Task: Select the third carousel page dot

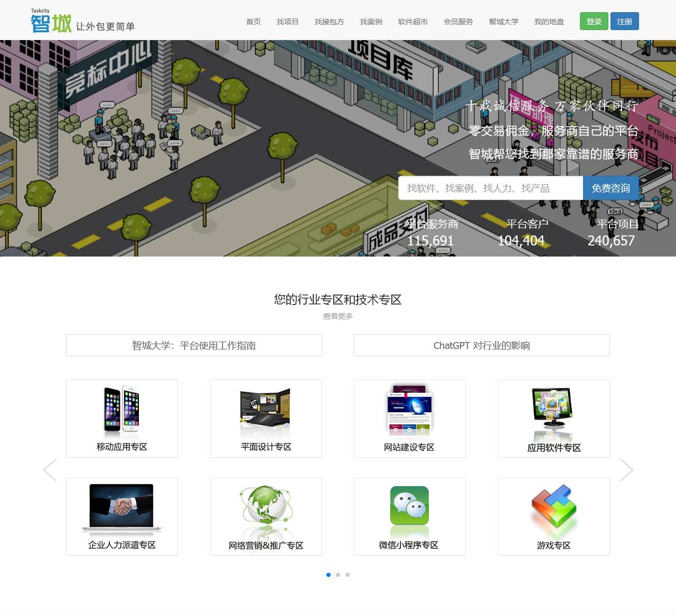Action: point(348,575)
